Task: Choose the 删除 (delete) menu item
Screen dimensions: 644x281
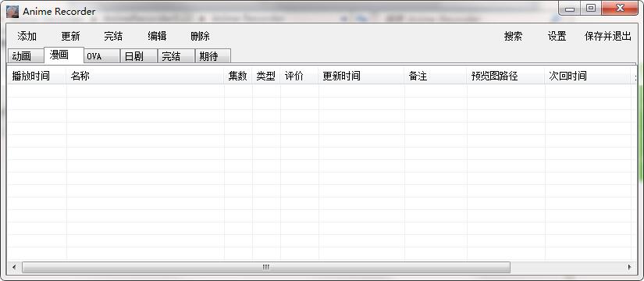Action: [x=200, y=36]
